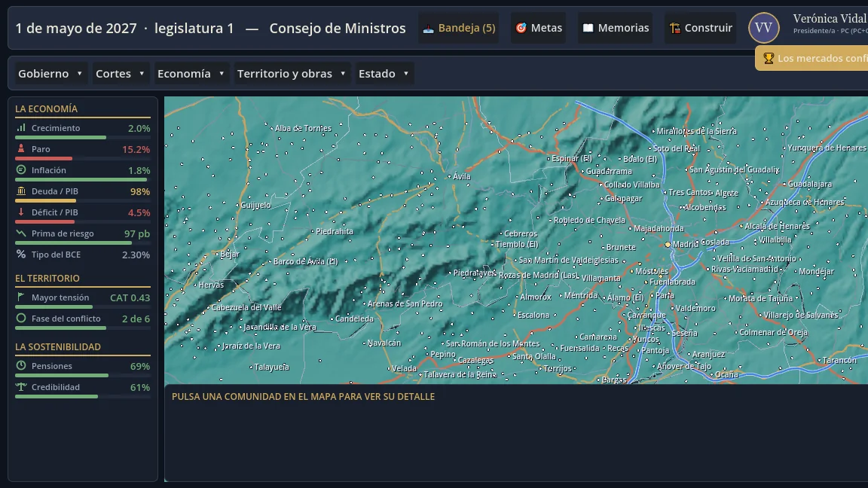Expand the Territorio y obras dropdown
Screen dimensions: 868x488
pyautogui.click(x=292, y=74)
